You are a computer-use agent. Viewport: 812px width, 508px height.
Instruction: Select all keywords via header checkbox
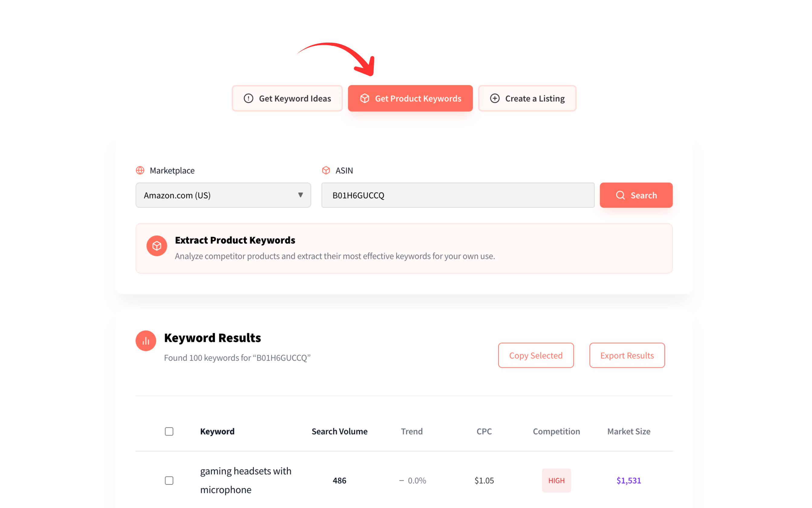[x=169, y=431]
